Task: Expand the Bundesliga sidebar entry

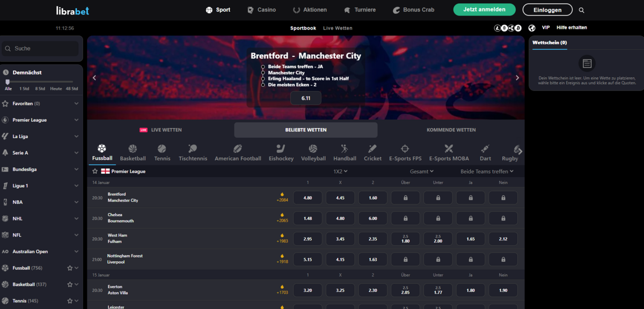Action: (x=41, y=170)
